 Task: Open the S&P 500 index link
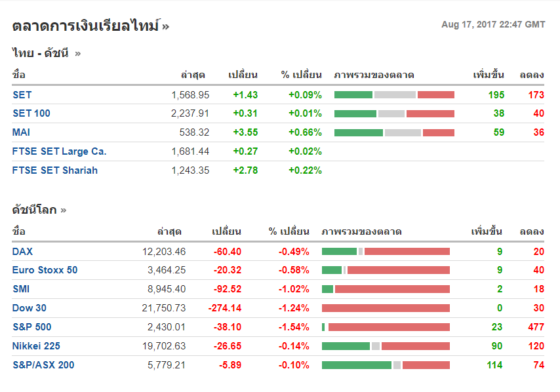click(31, 327)
